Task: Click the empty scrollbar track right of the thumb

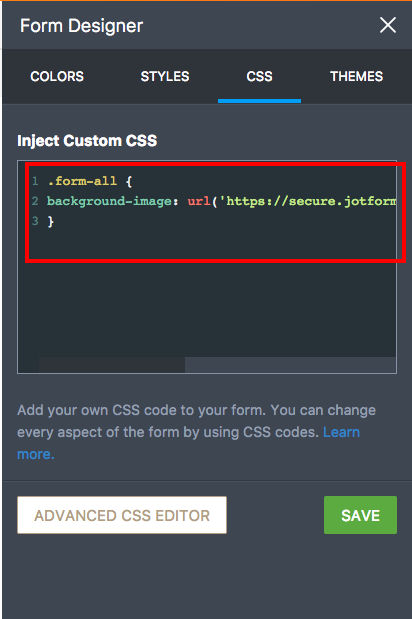Action: [x=290, y=365]
